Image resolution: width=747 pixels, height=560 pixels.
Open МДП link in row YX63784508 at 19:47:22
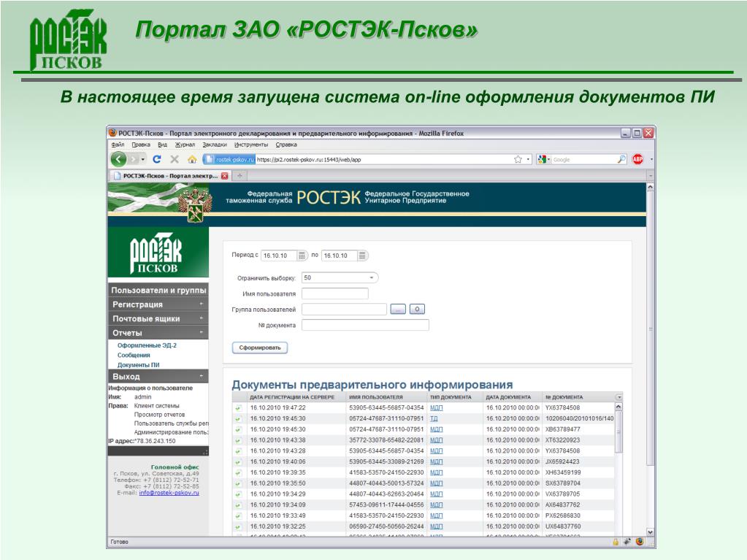pyautogui.click(x=437, y=408)
